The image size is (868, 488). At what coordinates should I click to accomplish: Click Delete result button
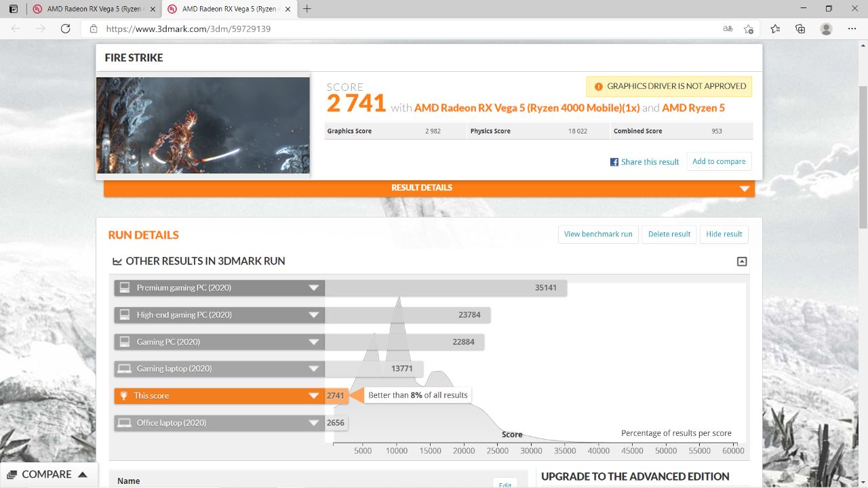pos(669,234)
